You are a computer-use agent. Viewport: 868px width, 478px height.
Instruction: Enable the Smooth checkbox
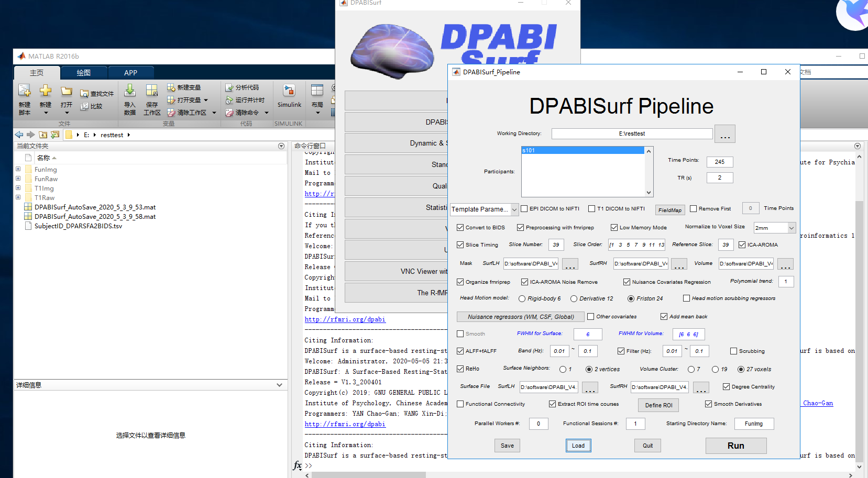click(x=460, y=334)
